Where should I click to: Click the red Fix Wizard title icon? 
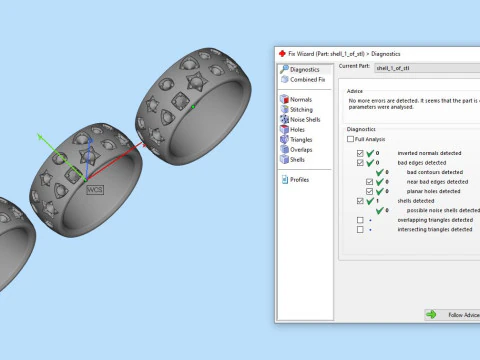(x=282, y=53)
